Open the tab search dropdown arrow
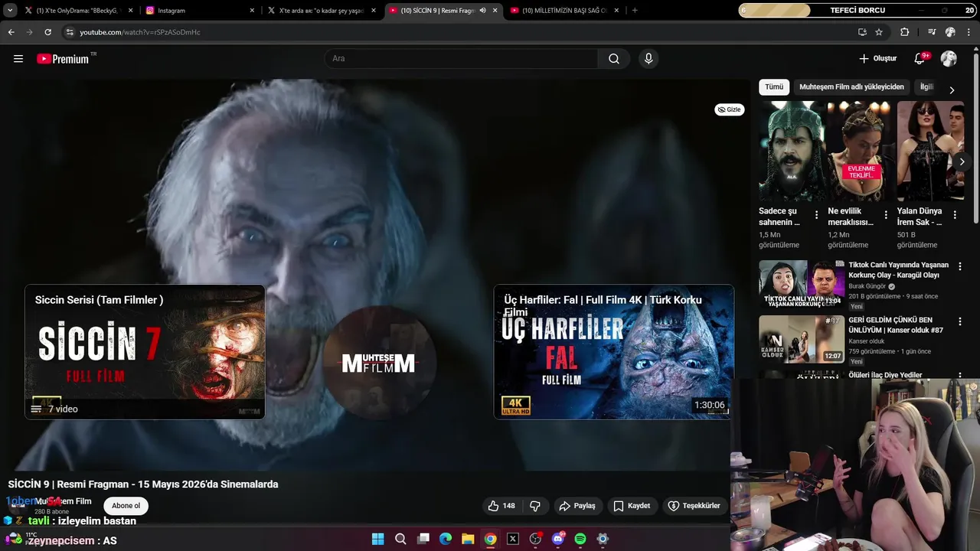Screen dimensions: 980x551 pyautogui.click(x=10, y=11)
